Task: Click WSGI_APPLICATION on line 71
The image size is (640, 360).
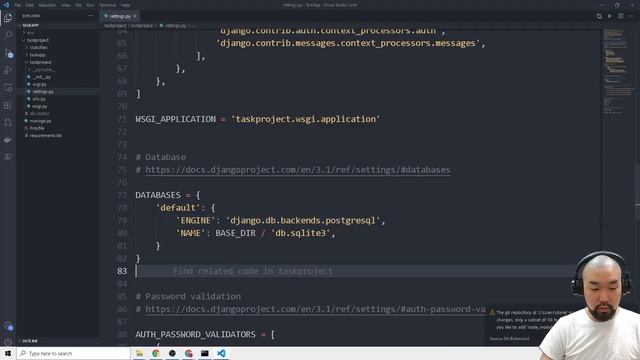Action: 176,119
